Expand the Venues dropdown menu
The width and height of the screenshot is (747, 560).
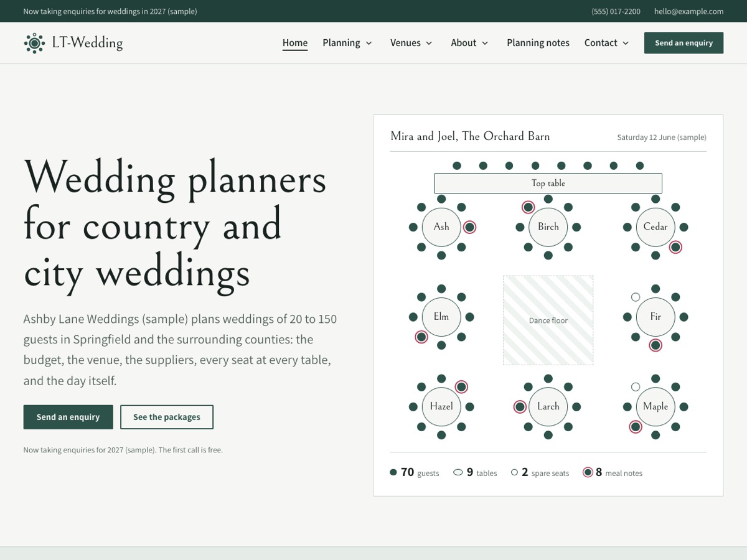coord(411,43)
